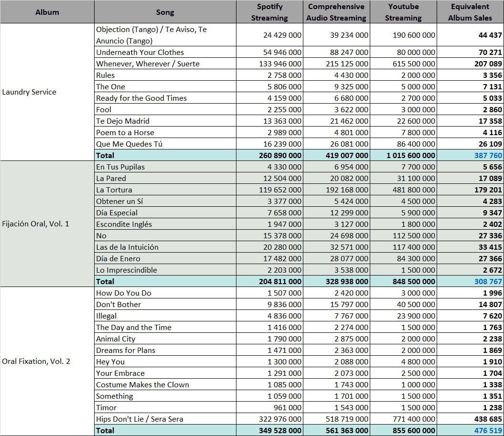Select the Something song cell
Screen dimensions: 504x436
(x=165, y=396)
